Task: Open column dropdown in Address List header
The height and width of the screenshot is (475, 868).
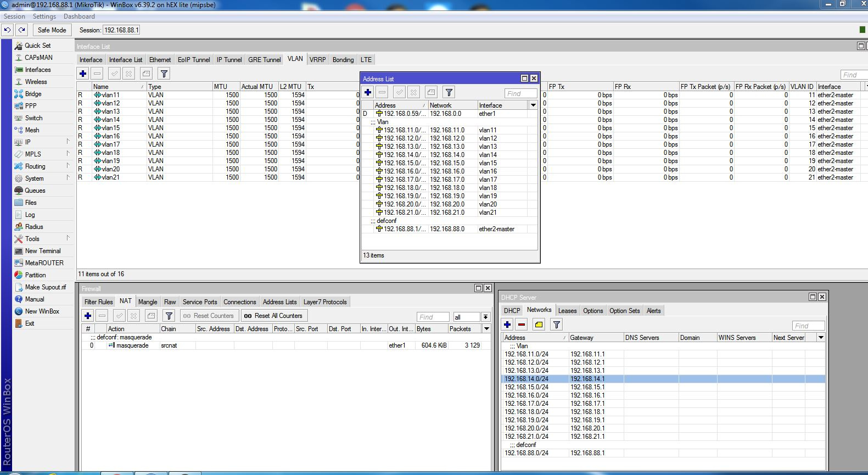Action: (x=533, y=105)
